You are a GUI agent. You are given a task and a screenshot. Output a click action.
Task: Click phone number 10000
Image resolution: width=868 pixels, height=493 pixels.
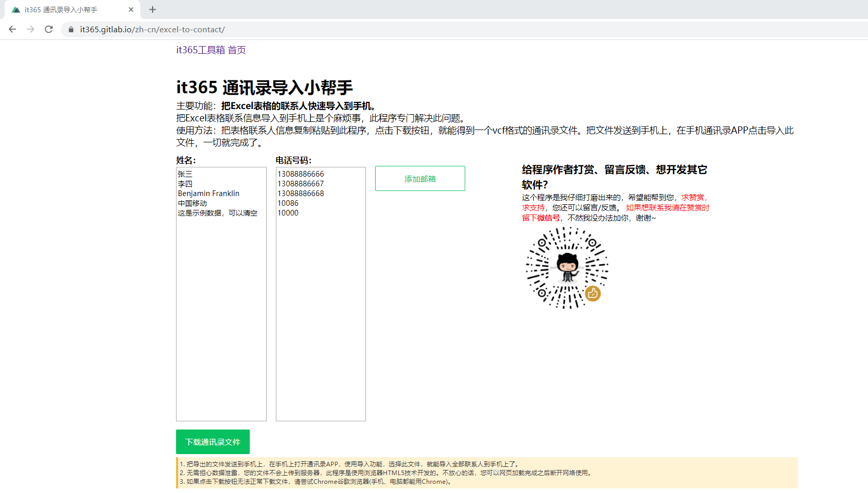288,213
